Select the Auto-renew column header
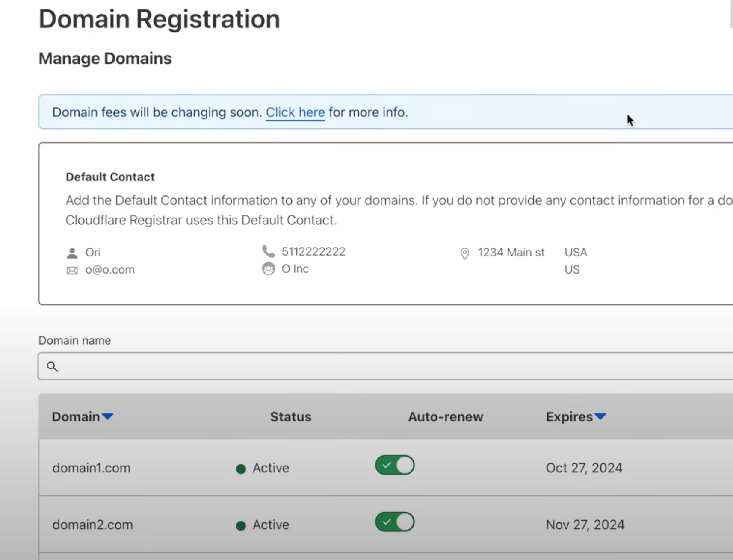 (x=445, y=416)
